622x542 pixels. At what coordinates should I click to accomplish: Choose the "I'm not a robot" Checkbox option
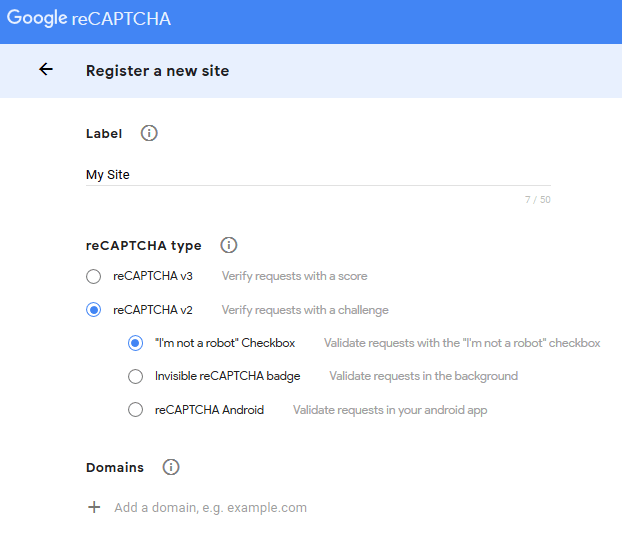pos(135,343)
